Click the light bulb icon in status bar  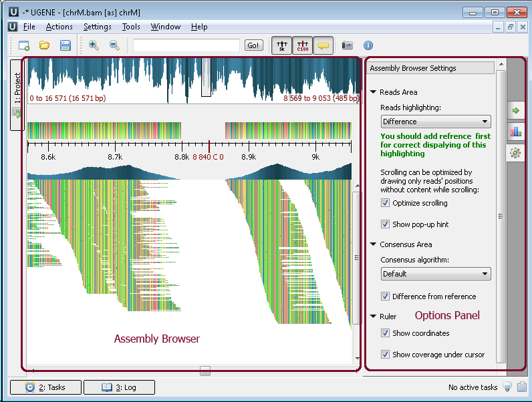click(507, 387)
